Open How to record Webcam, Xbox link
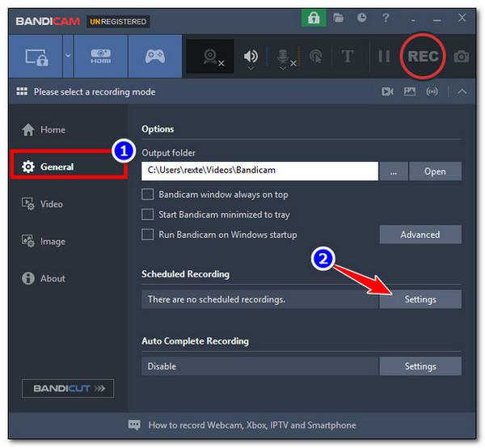Viewport: 485px width, 448px height. click(x=252, y=425)
